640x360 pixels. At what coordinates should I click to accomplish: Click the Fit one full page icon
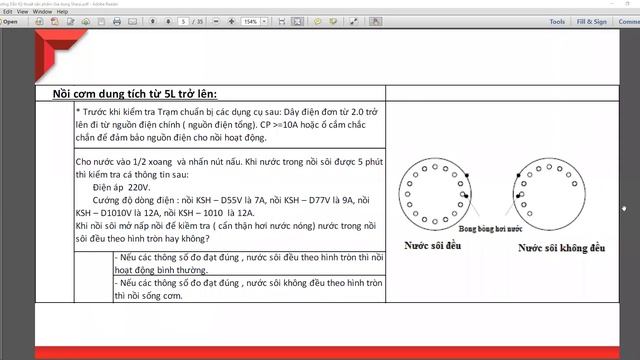coord(297,21)
